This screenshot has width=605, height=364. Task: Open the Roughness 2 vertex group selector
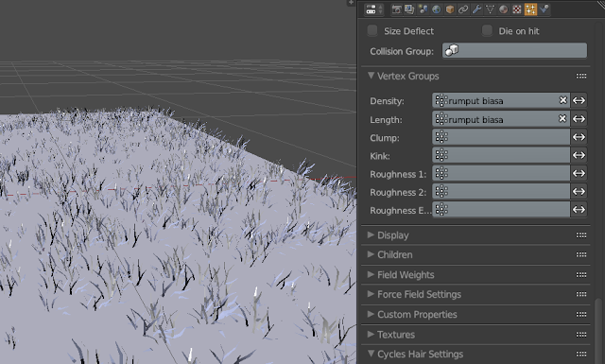click(x=501, y=192)
